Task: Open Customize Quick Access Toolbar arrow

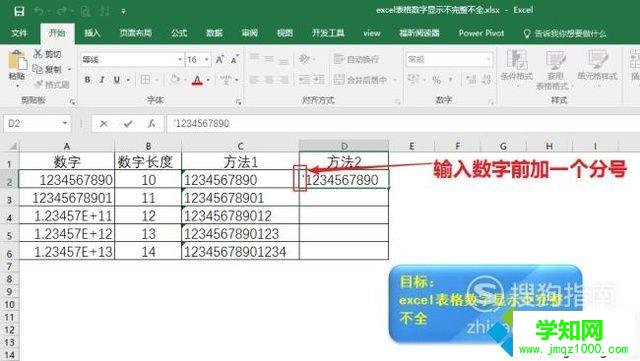Action: [x=123, y=12]
